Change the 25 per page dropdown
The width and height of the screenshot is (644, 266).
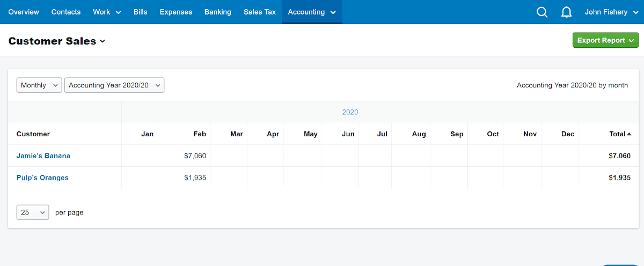tap(33, 212)
